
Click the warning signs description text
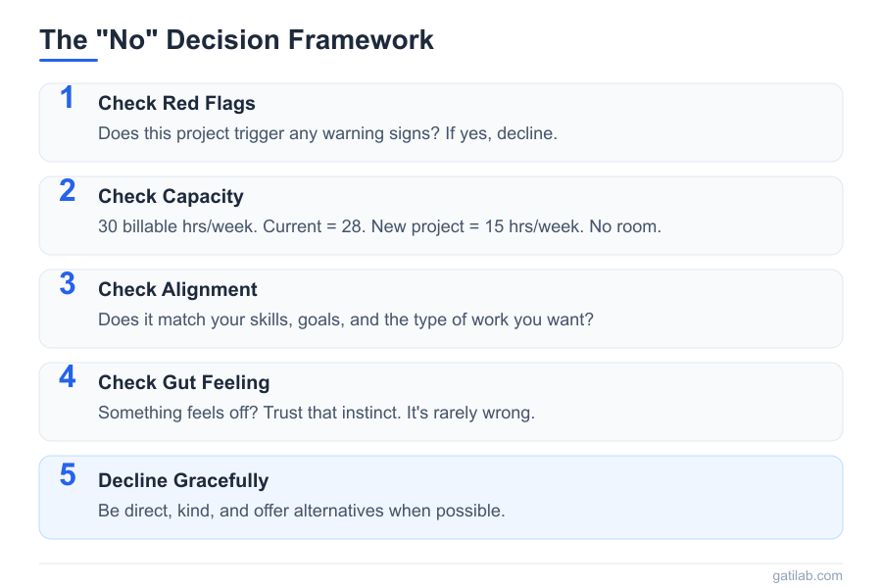327,133
